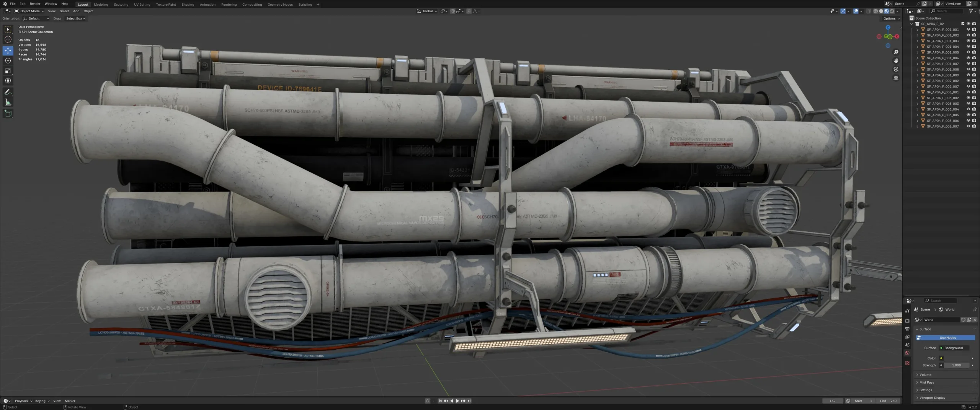Click the Use Nodes button
This screenshot has width=980, height=410.
click(945, 338)
